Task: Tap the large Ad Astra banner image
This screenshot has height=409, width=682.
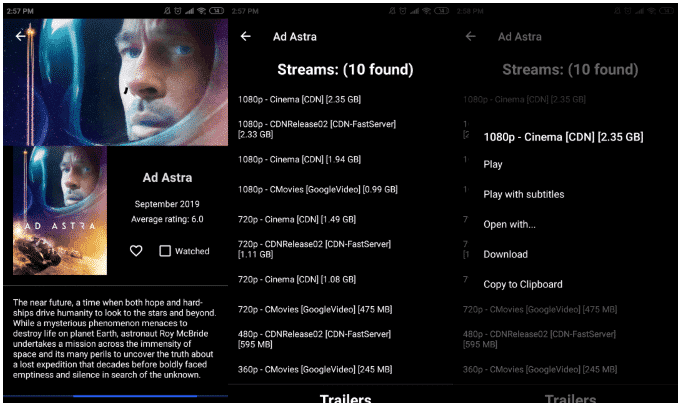Action: tap(116, 82)
